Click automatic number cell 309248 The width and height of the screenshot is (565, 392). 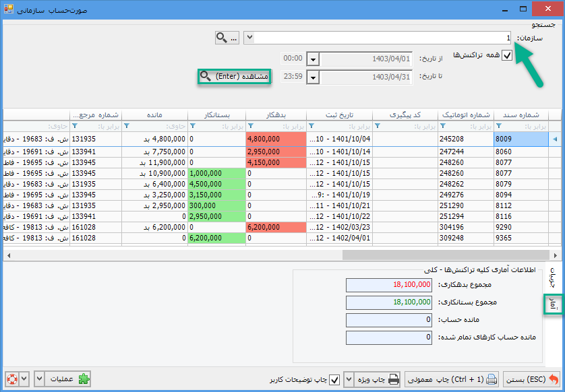466,238
